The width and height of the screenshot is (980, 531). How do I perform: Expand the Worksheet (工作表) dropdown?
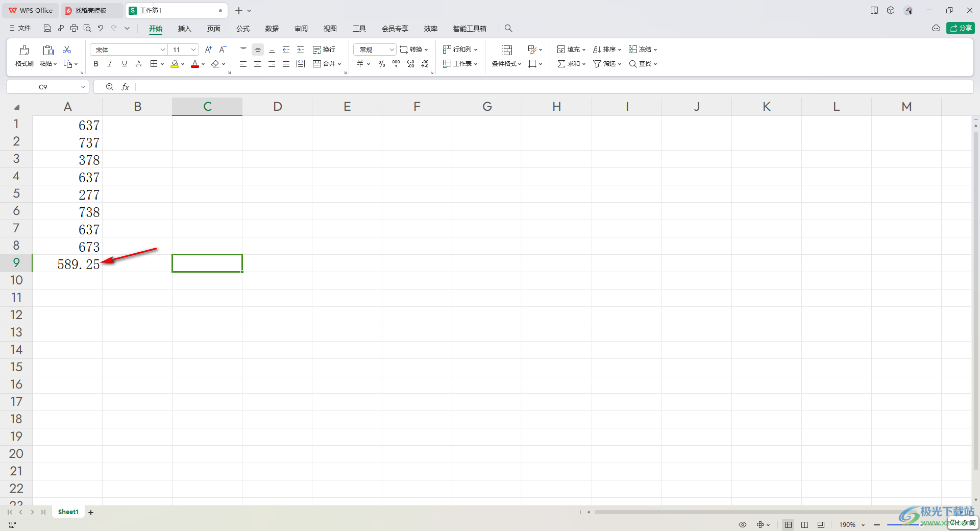point(476,64)
